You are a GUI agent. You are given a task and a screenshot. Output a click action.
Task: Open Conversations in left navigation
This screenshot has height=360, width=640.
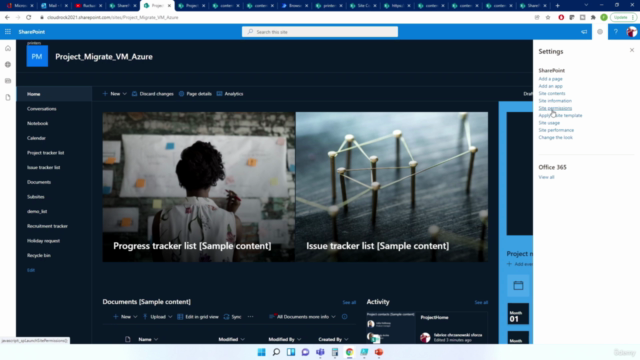pos(42,109)
